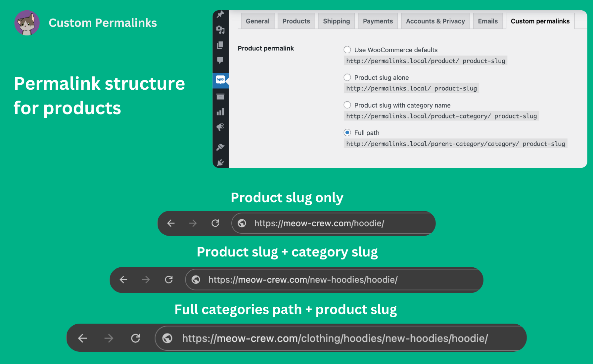Open the Appearance paintbrush icon
The width and height of the screenshot is (593, 364).
point(220,147)
